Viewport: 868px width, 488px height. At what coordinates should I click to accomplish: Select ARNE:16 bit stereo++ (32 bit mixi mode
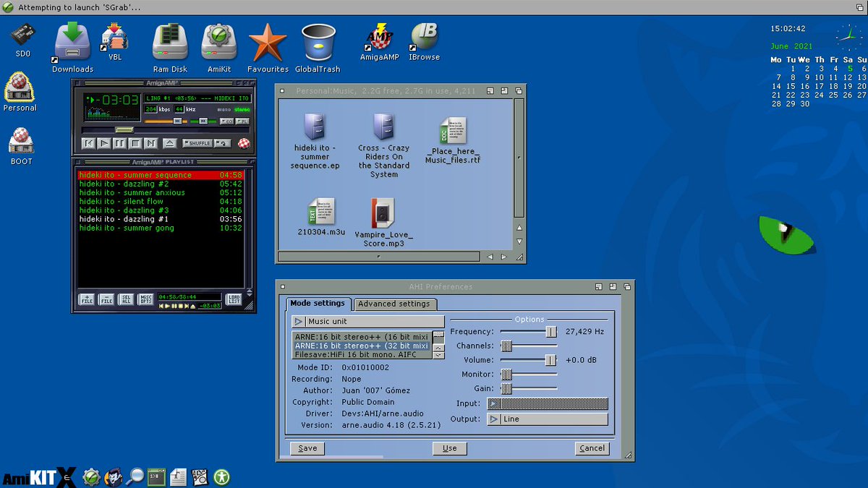[x=362, y=346]
